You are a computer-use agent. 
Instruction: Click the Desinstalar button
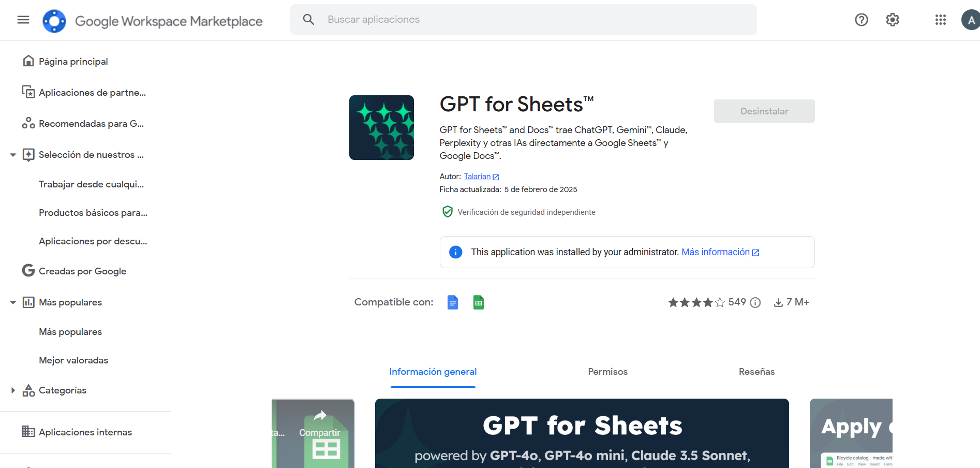[764, 111]
